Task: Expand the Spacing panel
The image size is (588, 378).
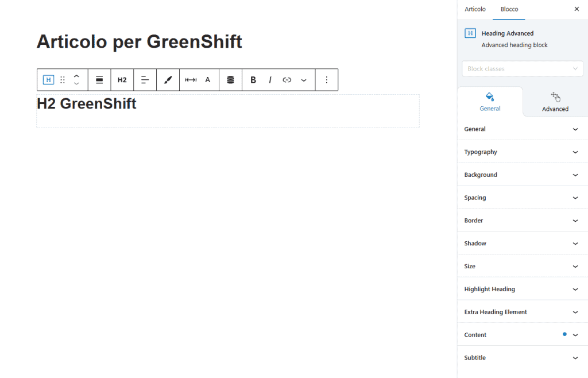Action: pyautogui.click(x=523, y=198)
